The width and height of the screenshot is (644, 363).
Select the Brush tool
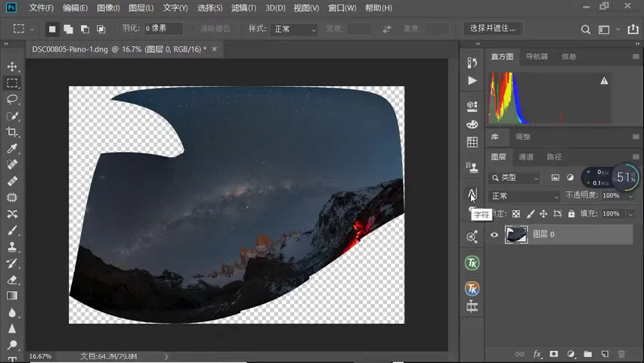click(12, 231)
